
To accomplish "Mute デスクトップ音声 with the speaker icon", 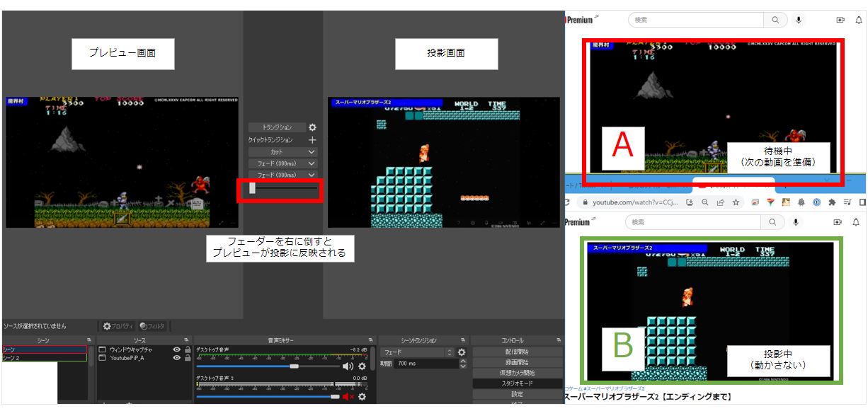I will (x=348, y=366).
